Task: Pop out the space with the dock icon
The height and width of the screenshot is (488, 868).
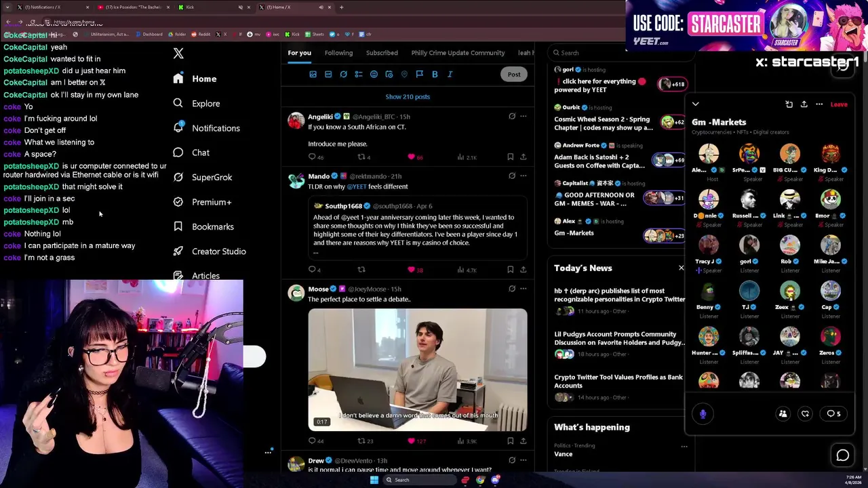Action: click(789, 104)
